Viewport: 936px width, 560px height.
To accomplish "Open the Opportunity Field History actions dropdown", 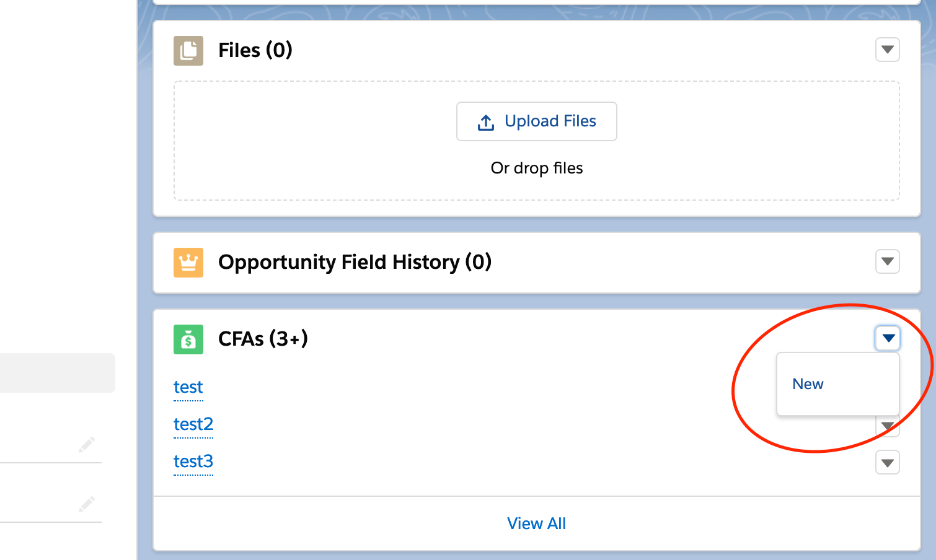I will pos(887,261).
